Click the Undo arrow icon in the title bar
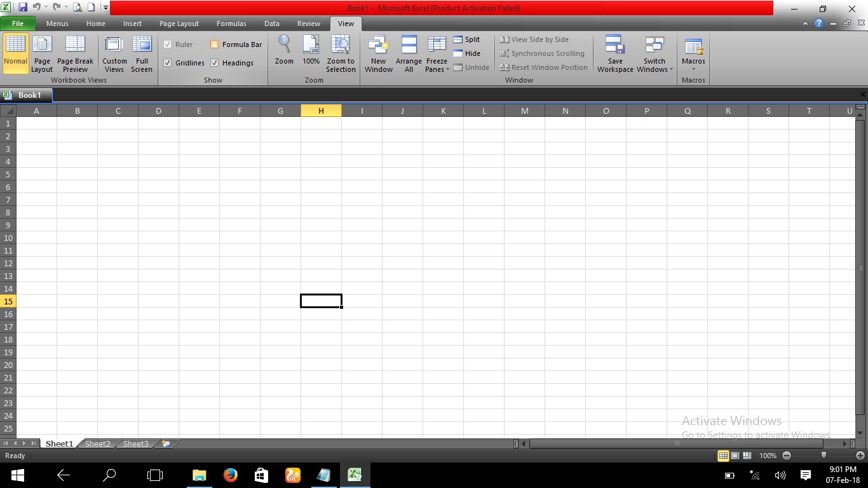Viewport: 868px width, 488px height. 36,8
